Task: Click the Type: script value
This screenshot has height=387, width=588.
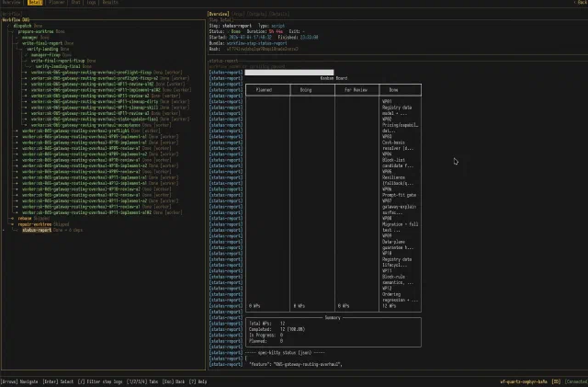Action: pyautogui.click(x=277, y=26)
